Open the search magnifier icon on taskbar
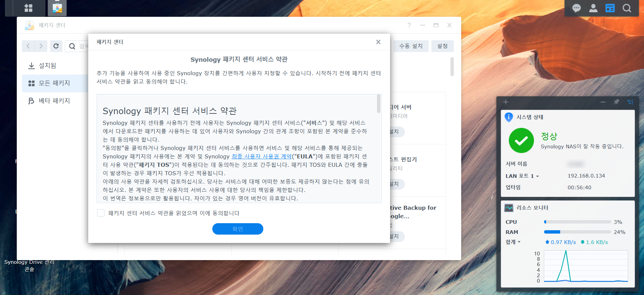 click(627, 8)
